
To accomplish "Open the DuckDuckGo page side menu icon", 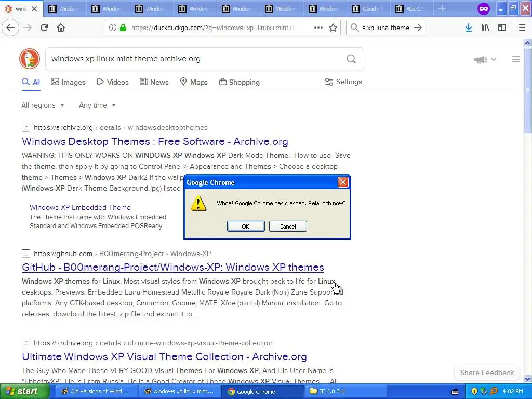I will [516, 59].
